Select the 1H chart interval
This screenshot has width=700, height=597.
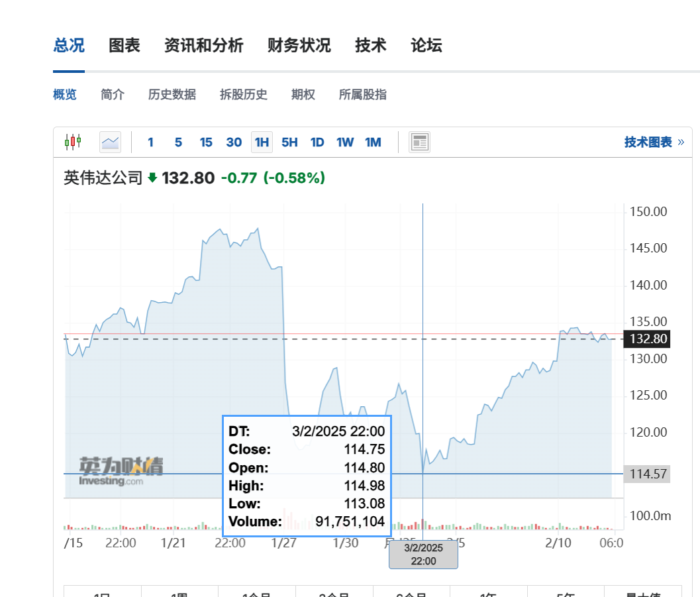(262, 142)
